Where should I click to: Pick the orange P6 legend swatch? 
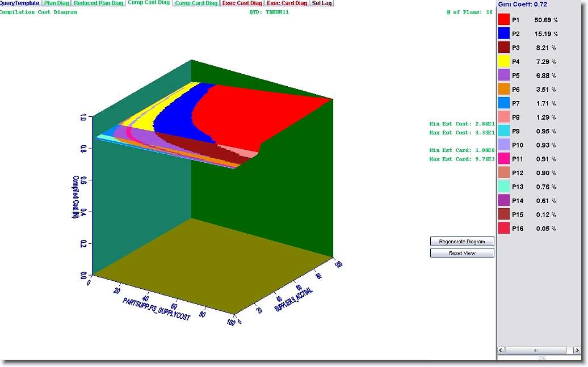503,89
